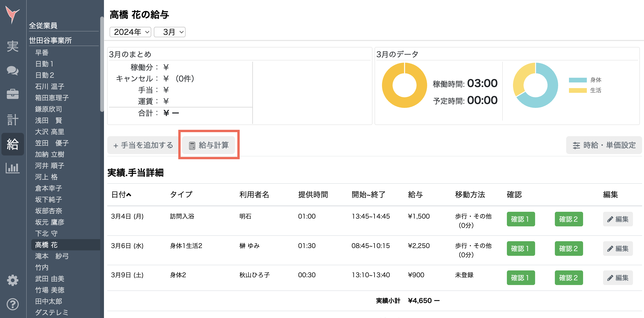644x318 pixels.
Task: Toggle 確認2 for the 3月6日 榊 ゆみ entry
Action: tap(569, 248)
